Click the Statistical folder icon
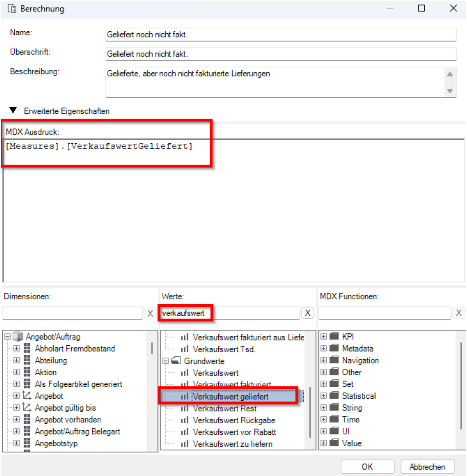467x476 pixels. (334, 395)
